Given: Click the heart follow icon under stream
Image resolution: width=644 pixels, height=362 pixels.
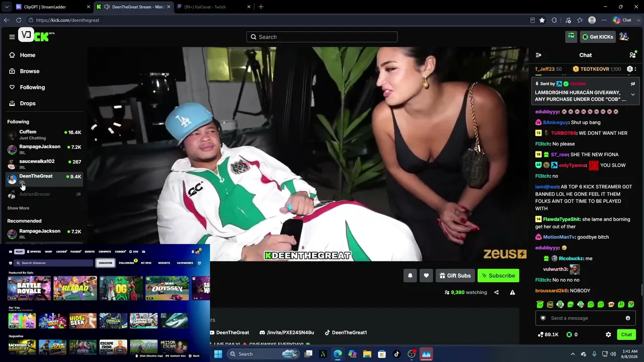Looking at the screenshot, I should 426,276.
